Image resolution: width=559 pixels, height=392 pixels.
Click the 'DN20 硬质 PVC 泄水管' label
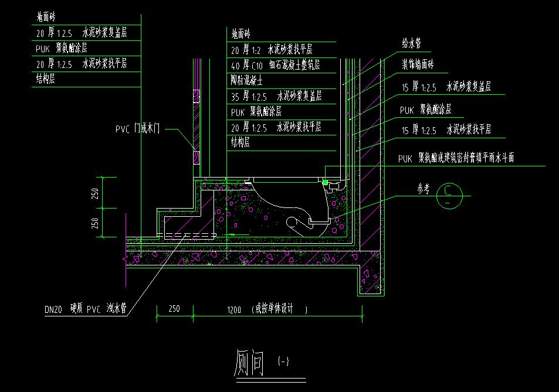(x=86, y=308)
